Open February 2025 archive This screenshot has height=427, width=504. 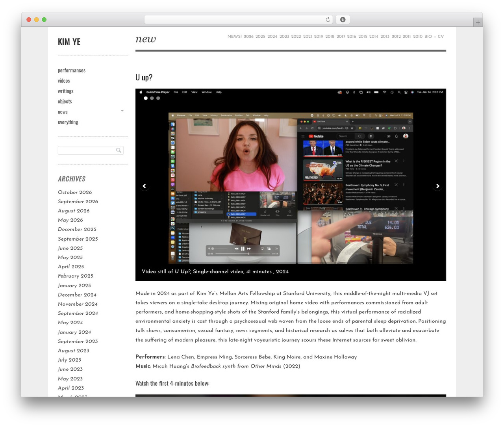click(76, 276)
